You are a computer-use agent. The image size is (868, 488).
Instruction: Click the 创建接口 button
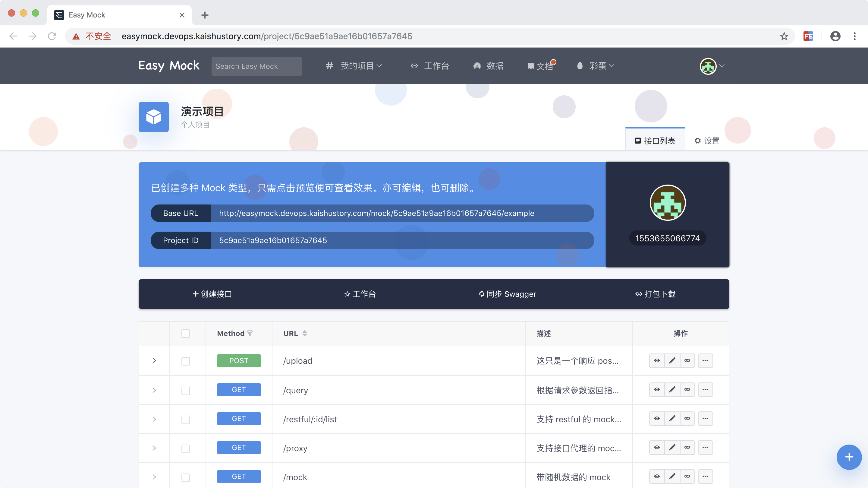(212, 294)
